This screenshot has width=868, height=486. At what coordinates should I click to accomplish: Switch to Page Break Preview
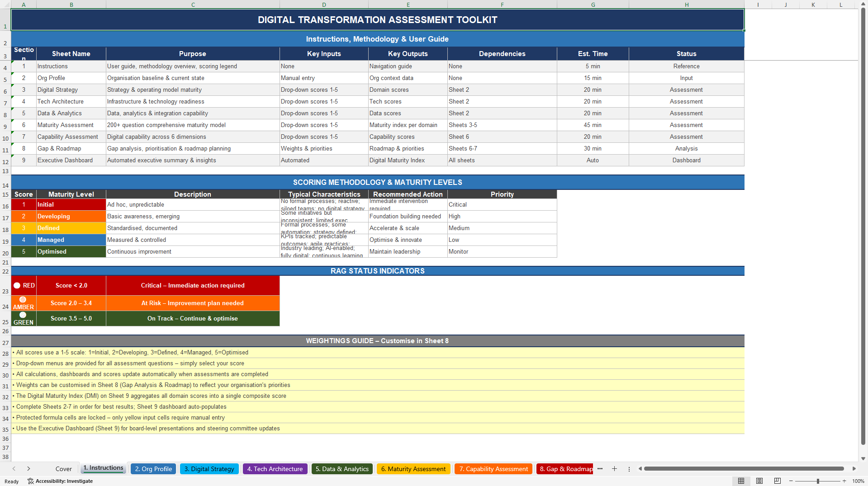[778, 481]
